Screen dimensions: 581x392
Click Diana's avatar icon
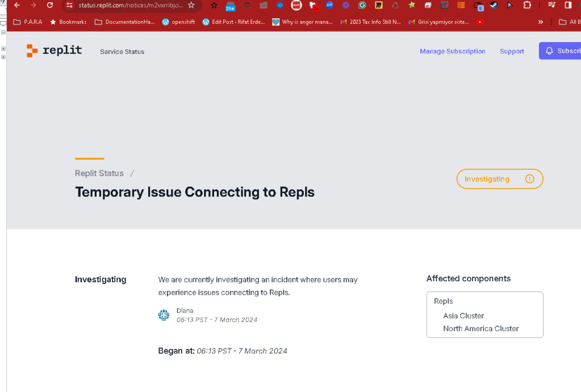click(164, 315)
